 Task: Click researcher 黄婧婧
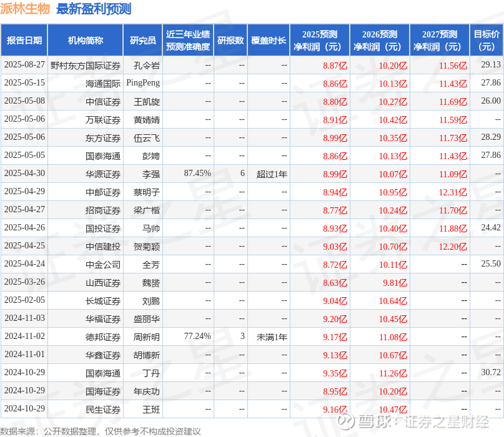pos(147,120)
